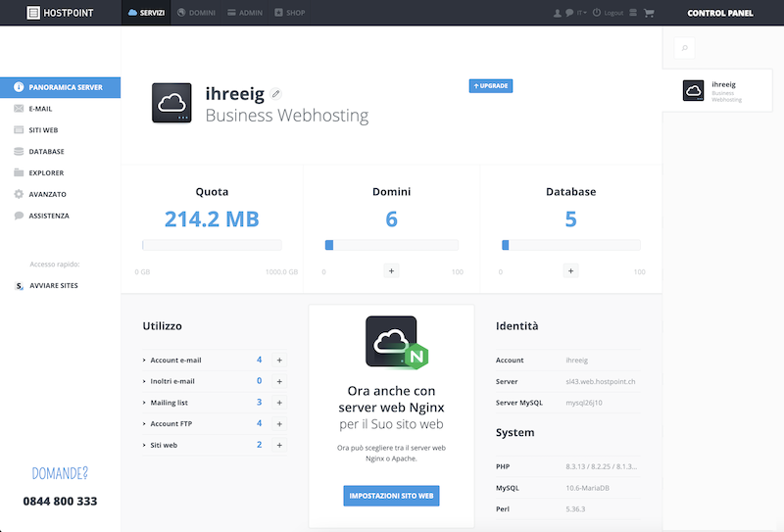Click the Hostpoint logo
The width and height of the screenshot is (784, 532).
[x=60, y=13]
